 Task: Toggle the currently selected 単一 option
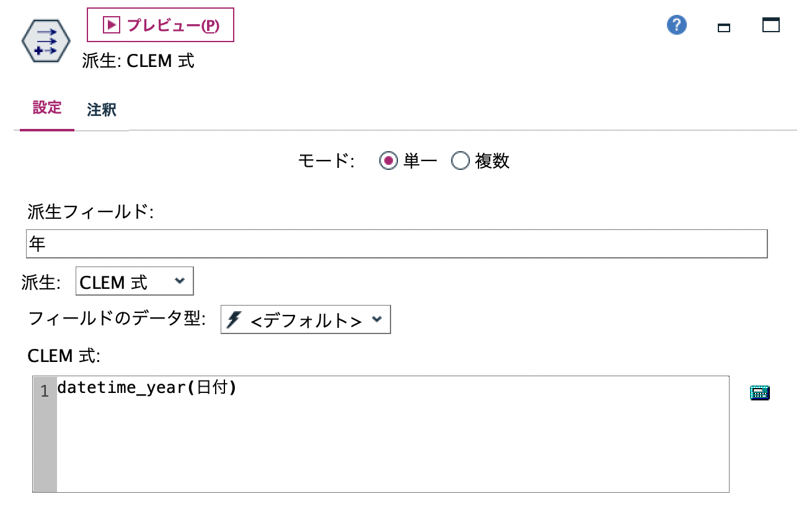pyautogui.click(x=389, y=161)
